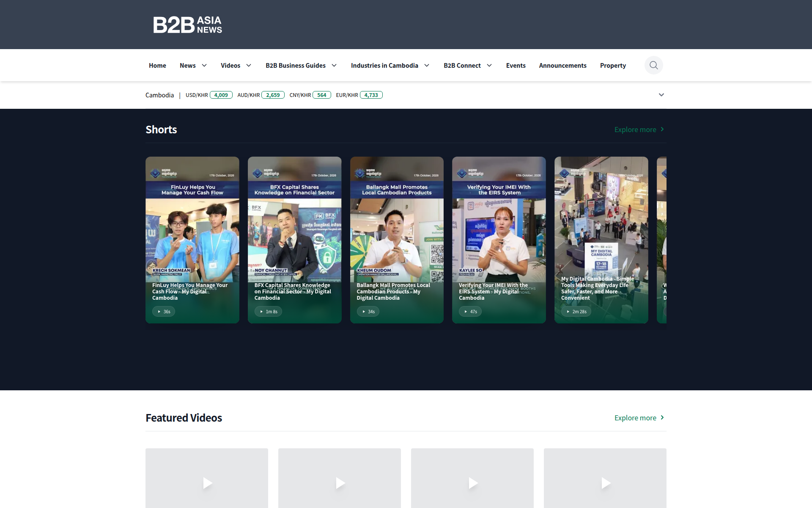Click Explore more in Shorts section
The height and width of the screenshot is (508, 812).
[639, 130]
